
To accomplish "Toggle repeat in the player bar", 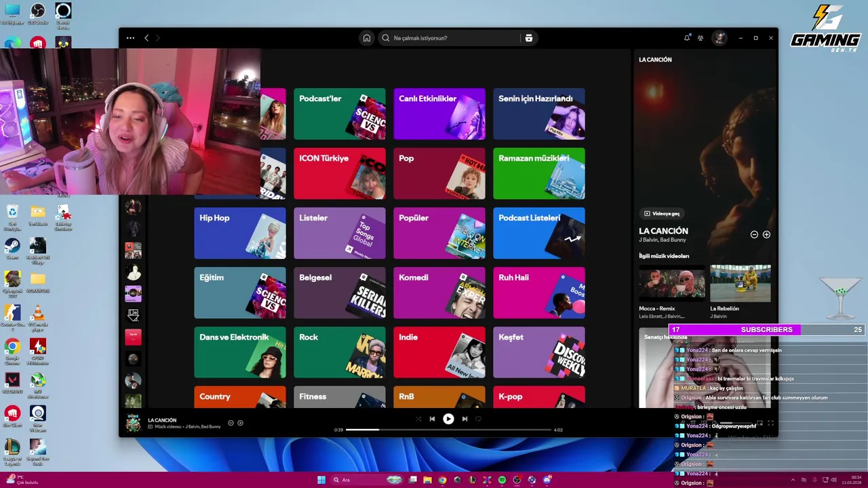I will (478, 419).
